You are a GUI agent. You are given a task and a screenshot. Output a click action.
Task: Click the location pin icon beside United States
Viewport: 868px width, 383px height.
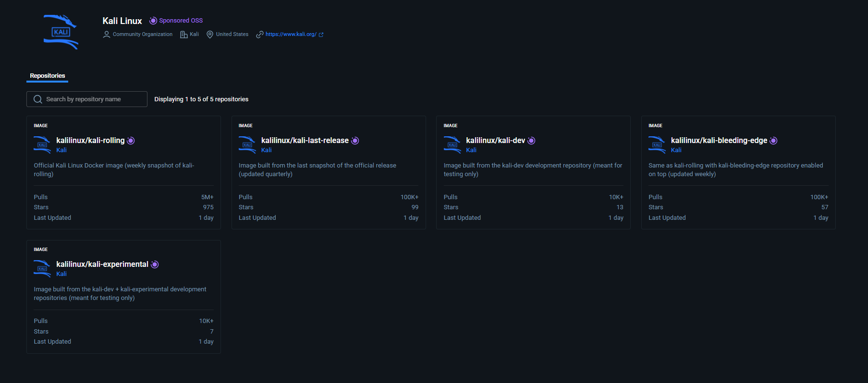click(x=210, y=35)
